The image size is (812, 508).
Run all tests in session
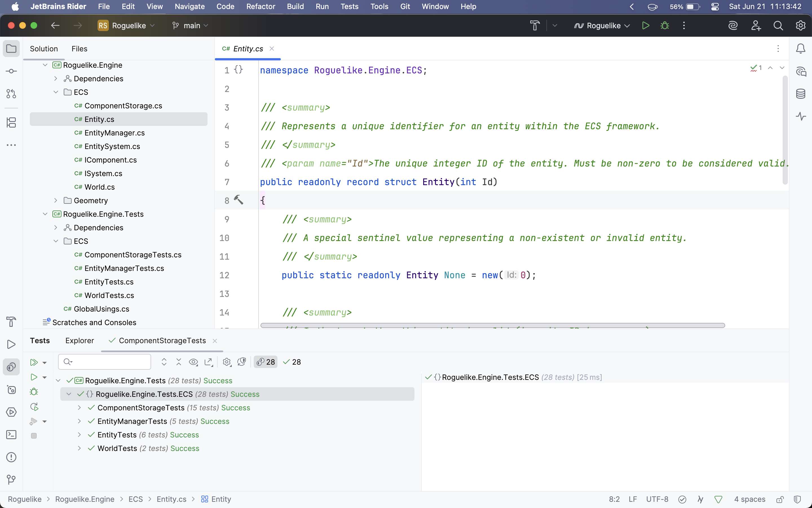(34, 362)
